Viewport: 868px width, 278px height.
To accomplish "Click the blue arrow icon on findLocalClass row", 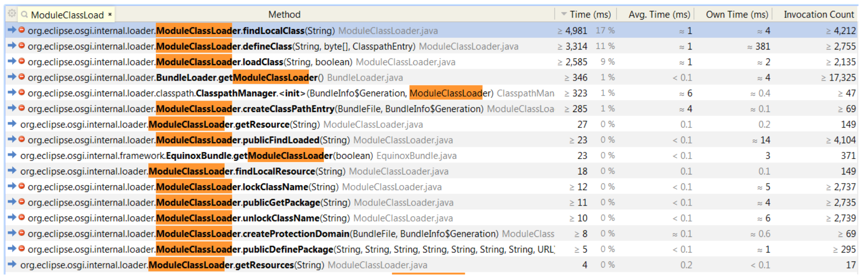I will point(12,30).
